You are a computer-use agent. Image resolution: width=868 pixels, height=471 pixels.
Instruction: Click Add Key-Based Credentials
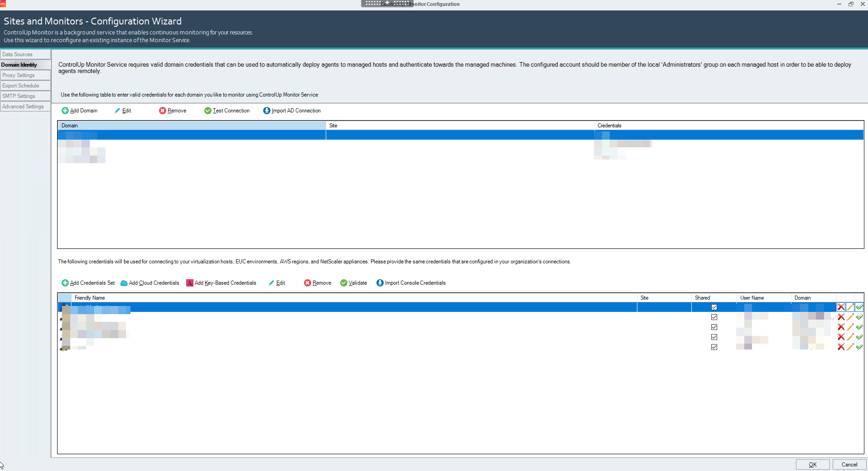(222, 283)
